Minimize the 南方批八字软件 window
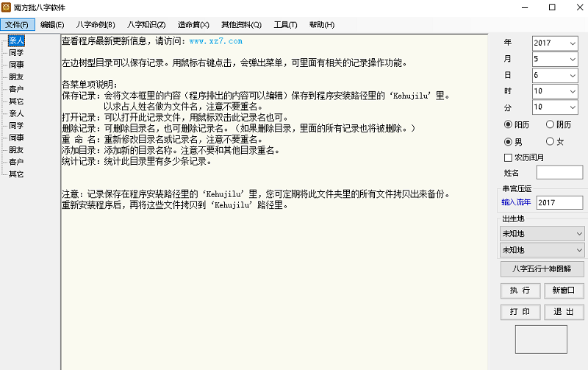 pyautogui.click(x=525, y=7)
